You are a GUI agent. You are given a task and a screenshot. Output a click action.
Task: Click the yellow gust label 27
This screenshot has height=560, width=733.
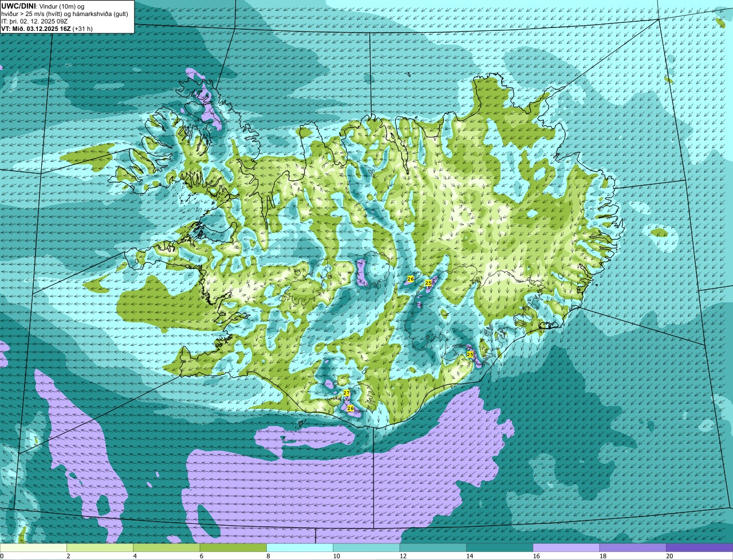[346, 393]
